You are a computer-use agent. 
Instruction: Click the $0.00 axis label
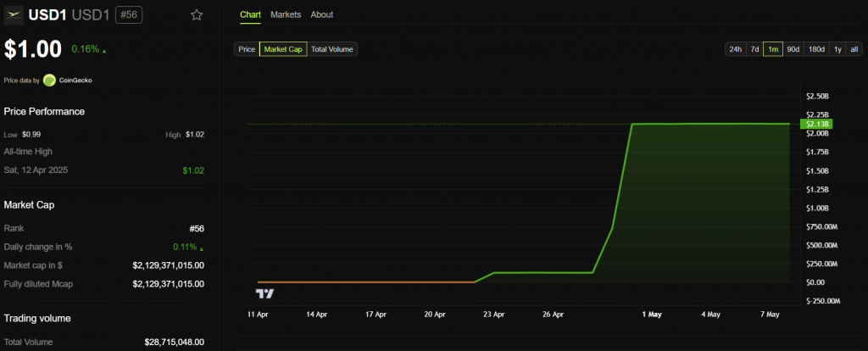click(815, 282)
